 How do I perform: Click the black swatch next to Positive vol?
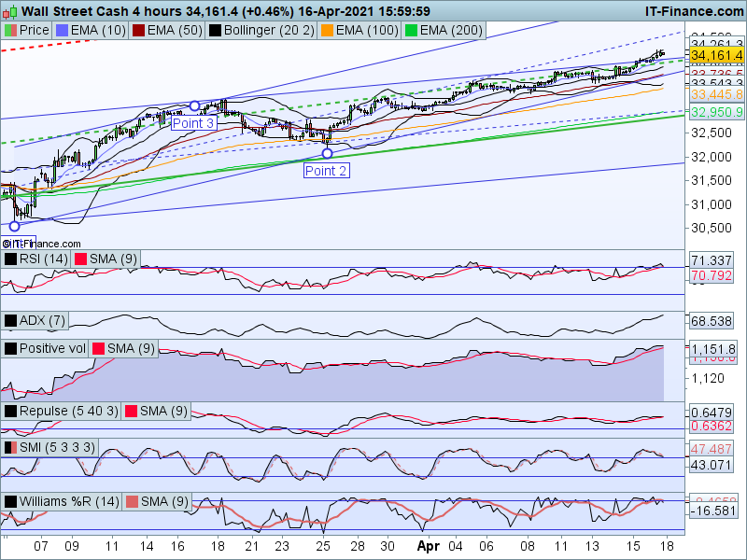coord(10,348)
